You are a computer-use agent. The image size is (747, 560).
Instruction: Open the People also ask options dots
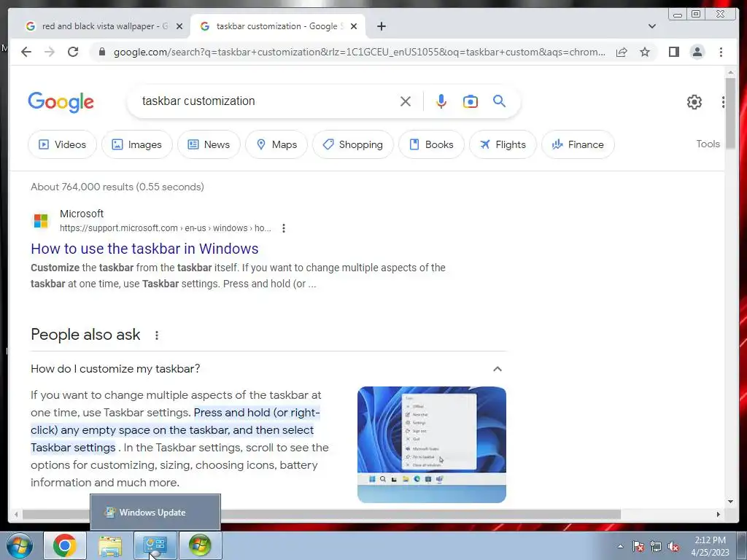click(x=157, y=335)
